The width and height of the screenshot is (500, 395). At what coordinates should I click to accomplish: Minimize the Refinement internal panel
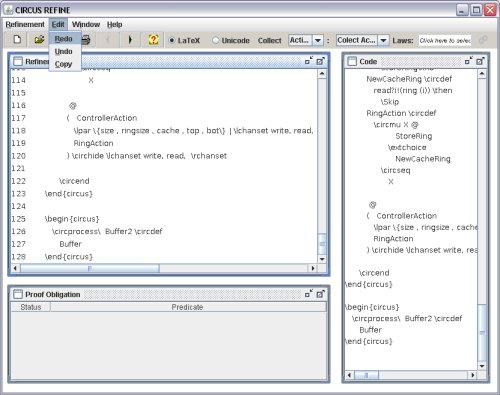[309, 61]
